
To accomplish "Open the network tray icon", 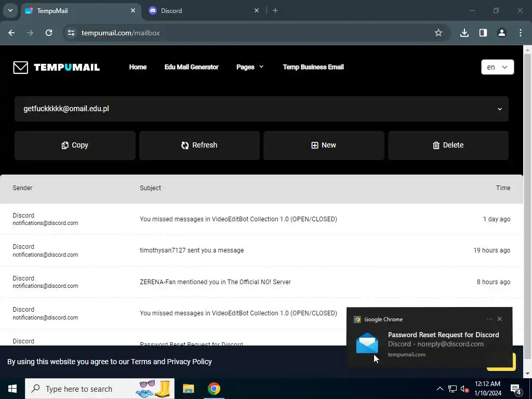I will (453, 389).
